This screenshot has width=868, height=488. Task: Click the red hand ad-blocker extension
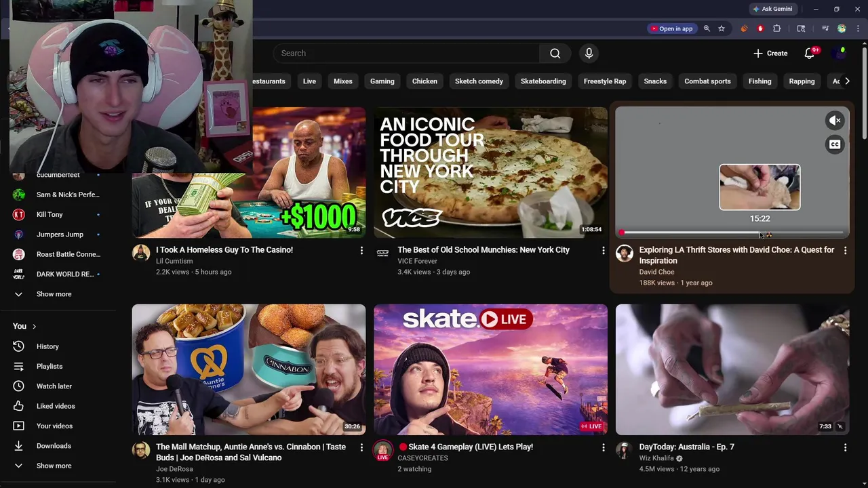pyautogui.click(x=760, y=28)
